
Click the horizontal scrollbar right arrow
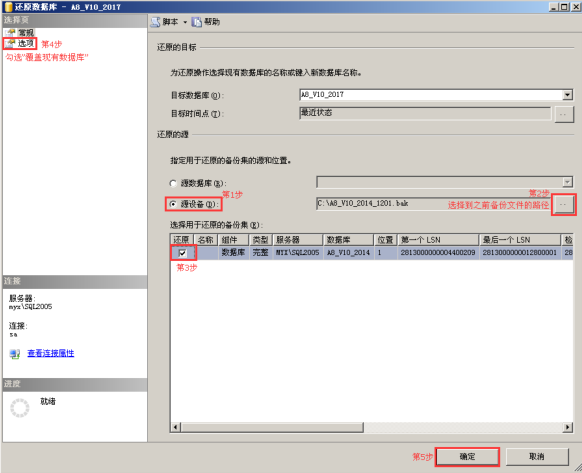click(x=568, y=427)
